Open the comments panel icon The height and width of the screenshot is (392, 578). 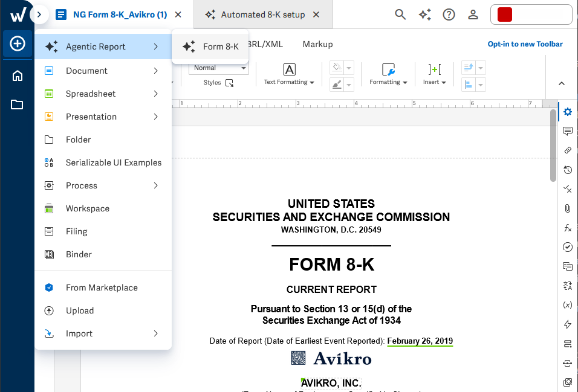coord(568,131)
